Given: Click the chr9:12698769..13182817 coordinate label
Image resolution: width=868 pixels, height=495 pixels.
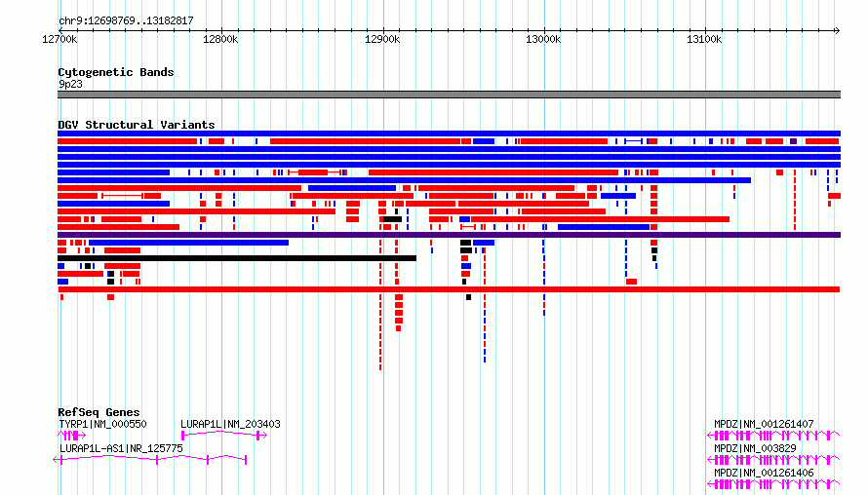Looking at the screenshot, I should click(126, 20).
